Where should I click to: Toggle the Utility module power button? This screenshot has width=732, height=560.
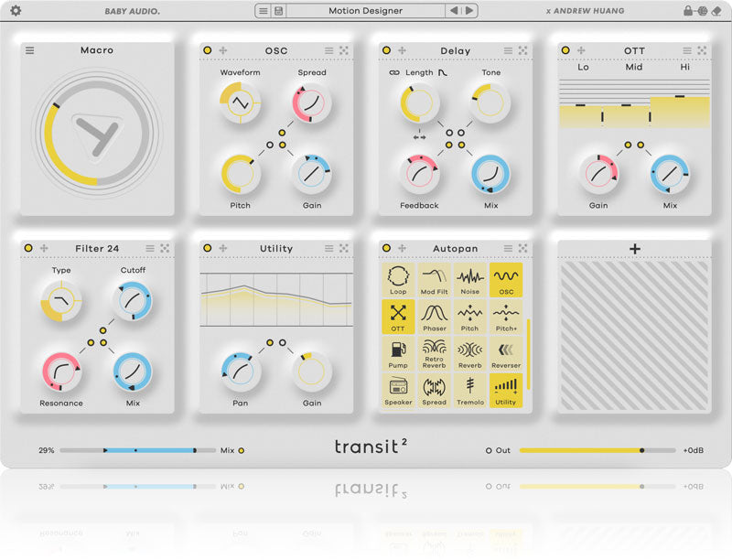(x=208, y=248)
